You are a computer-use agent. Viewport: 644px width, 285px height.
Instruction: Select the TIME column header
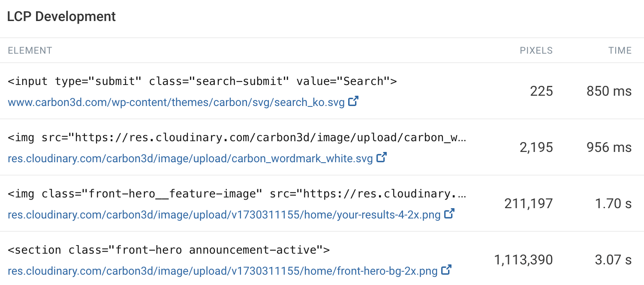620,51
